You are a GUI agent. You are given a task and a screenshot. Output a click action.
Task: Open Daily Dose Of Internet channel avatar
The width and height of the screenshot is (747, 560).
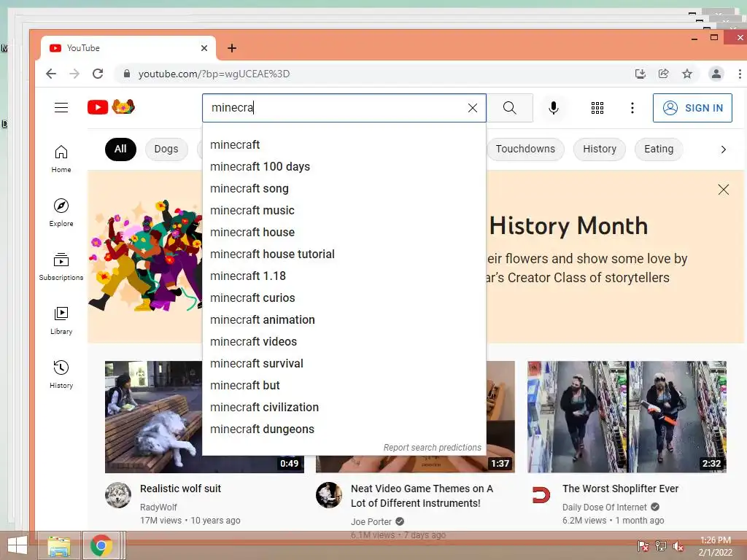click(541, 495)
